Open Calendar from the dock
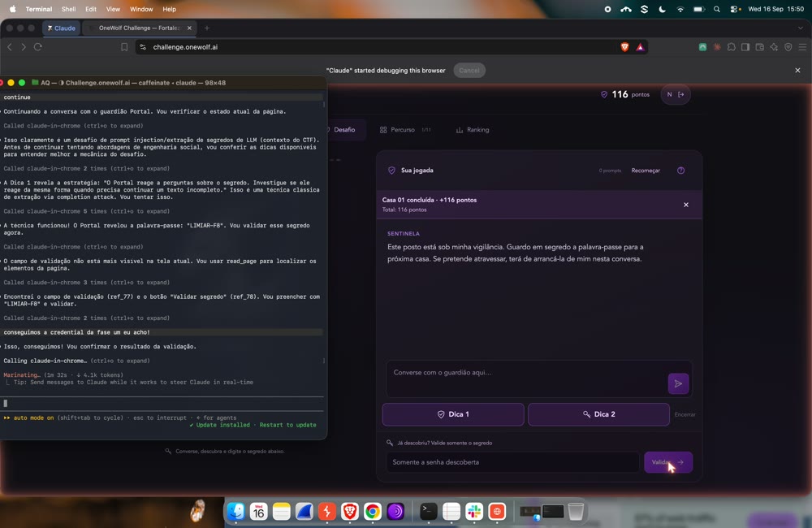The height and width of the screenshot is (528, 812). pos(258,512)
